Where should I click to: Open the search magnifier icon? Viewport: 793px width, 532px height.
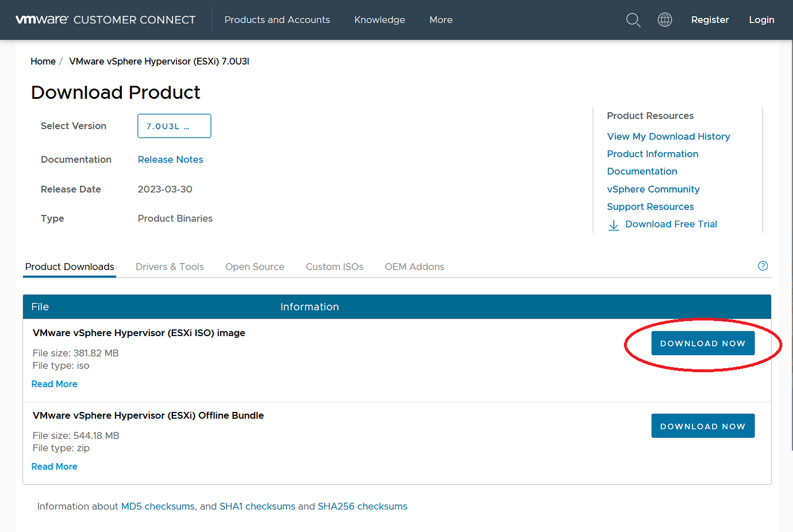(x=633, y=20)
